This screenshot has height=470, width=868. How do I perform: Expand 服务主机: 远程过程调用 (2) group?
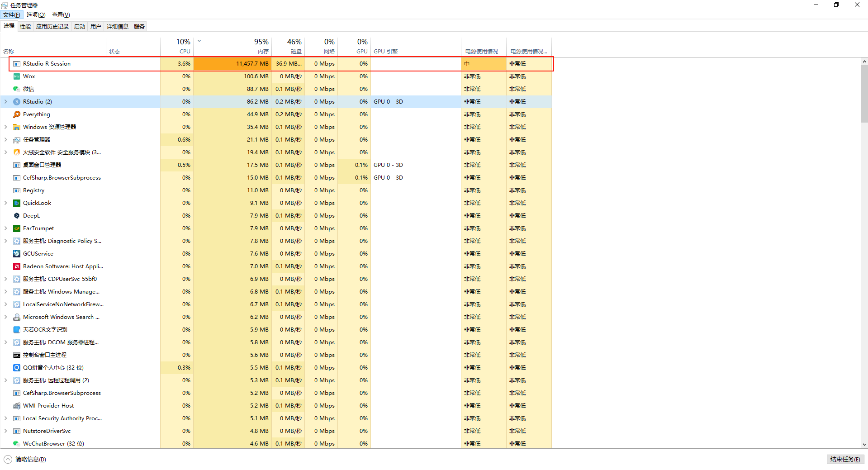coord(5,380)
